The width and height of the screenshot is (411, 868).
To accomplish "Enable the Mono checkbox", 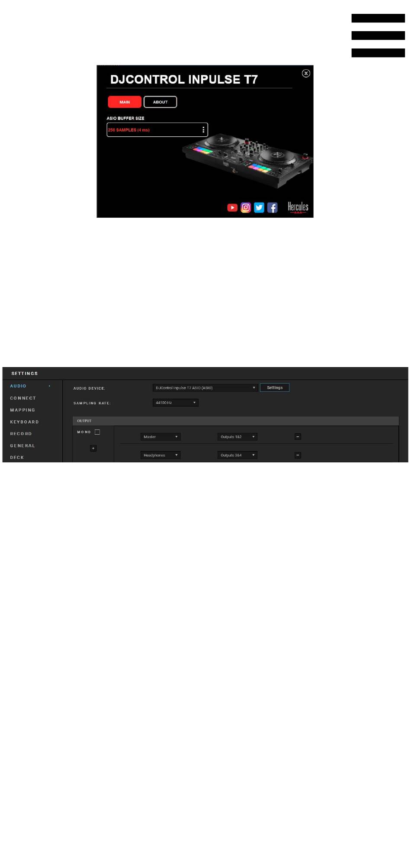I will (x=97, y=432).
